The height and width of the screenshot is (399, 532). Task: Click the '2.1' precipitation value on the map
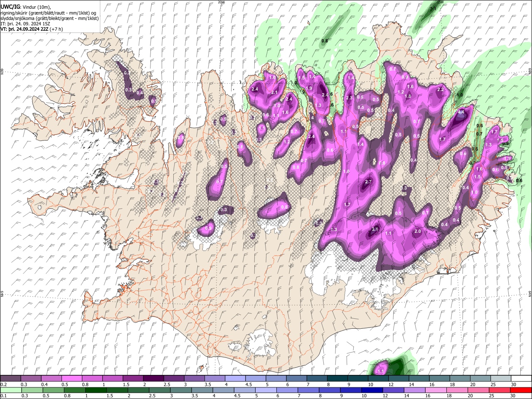(274, 92)
